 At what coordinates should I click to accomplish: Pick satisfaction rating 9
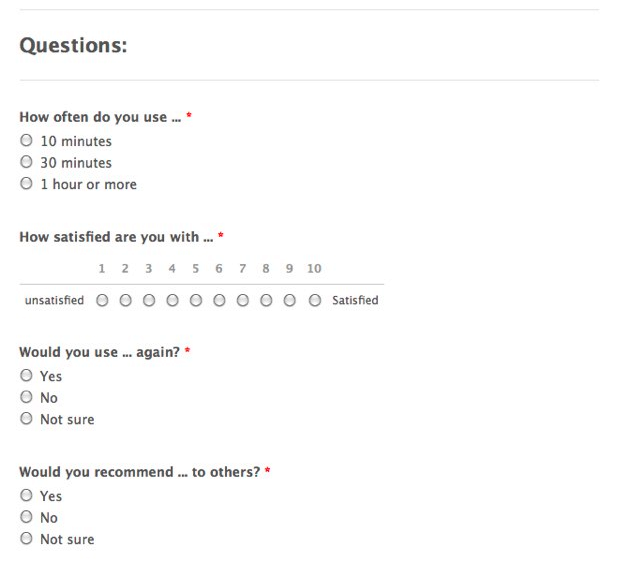click(290, 300)
